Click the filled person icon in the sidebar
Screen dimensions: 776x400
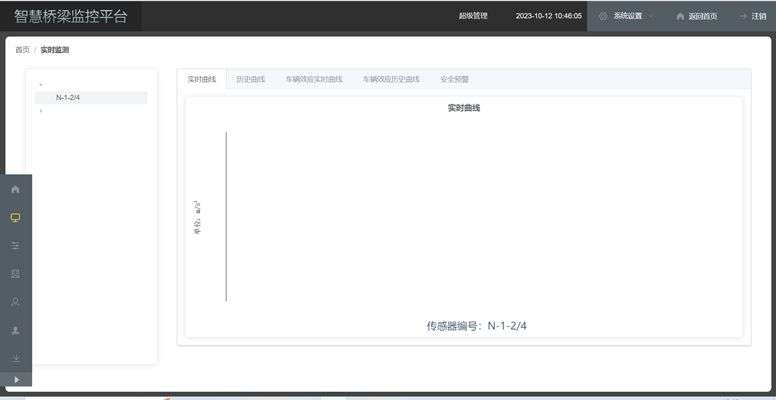pyautogui.click(x=15, y=329)
